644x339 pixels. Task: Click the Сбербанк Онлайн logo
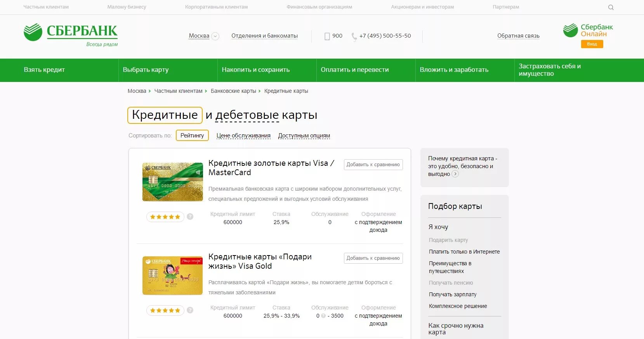click(x=588, y=30)
